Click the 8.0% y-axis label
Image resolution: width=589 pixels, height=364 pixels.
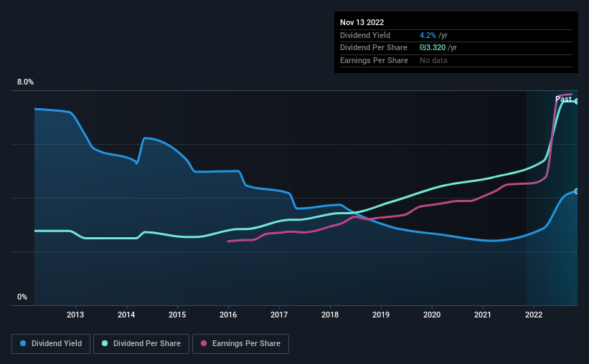coord(25,82)
